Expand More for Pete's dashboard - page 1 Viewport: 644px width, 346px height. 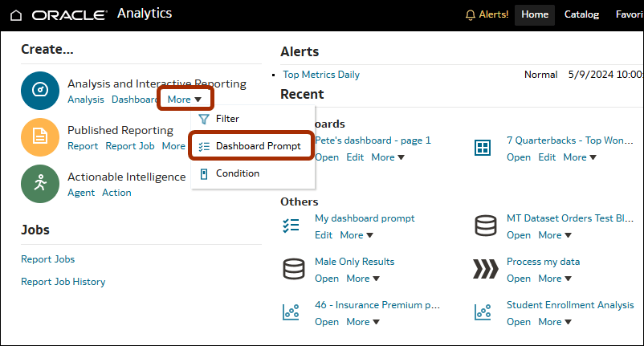(388, 157)
